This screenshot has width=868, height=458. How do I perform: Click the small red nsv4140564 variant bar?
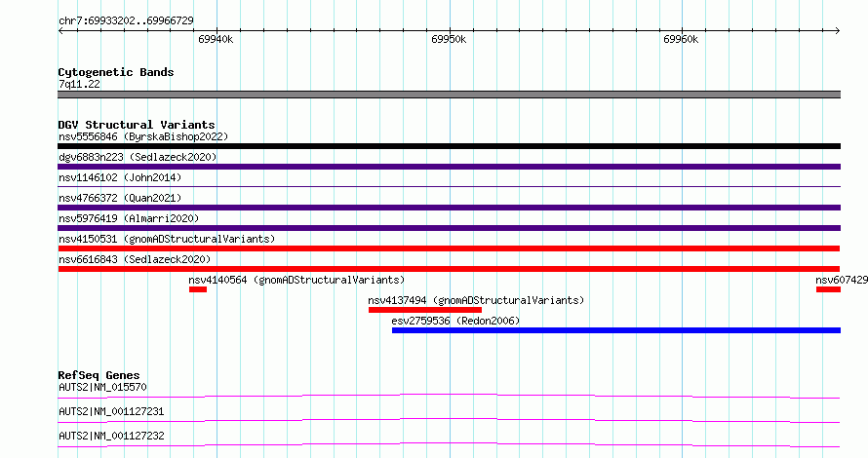[x=198, y=289]
